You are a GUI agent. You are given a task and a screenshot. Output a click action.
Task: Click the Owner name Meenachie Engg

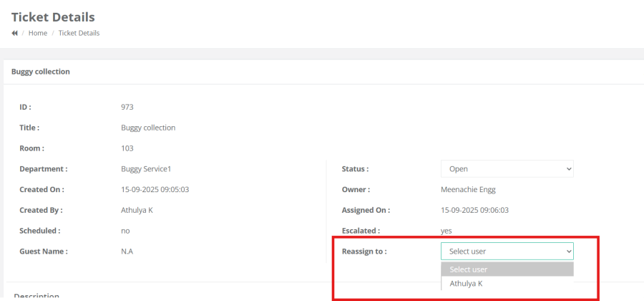click(468, 190)
